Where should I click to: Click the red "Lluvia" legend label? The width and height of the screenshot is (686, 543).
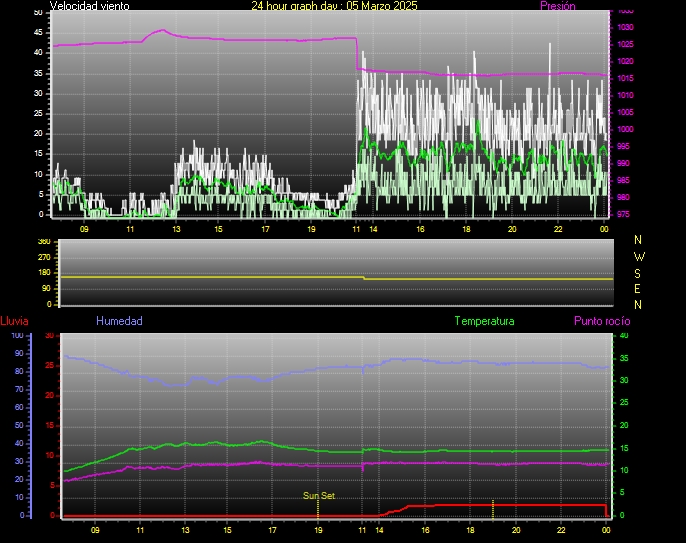[x=14, y=321]
